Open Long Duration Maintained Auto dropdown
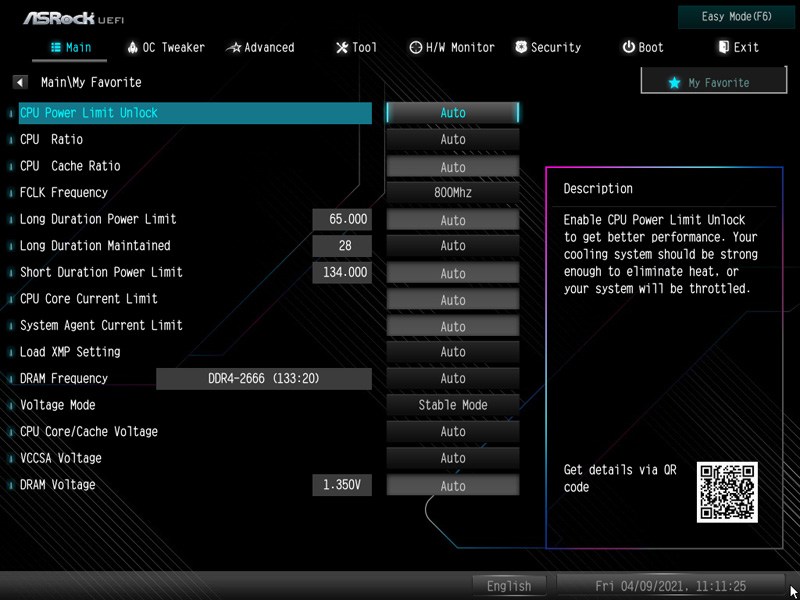Viewport: 800px width, 600px height. (453, 245)
